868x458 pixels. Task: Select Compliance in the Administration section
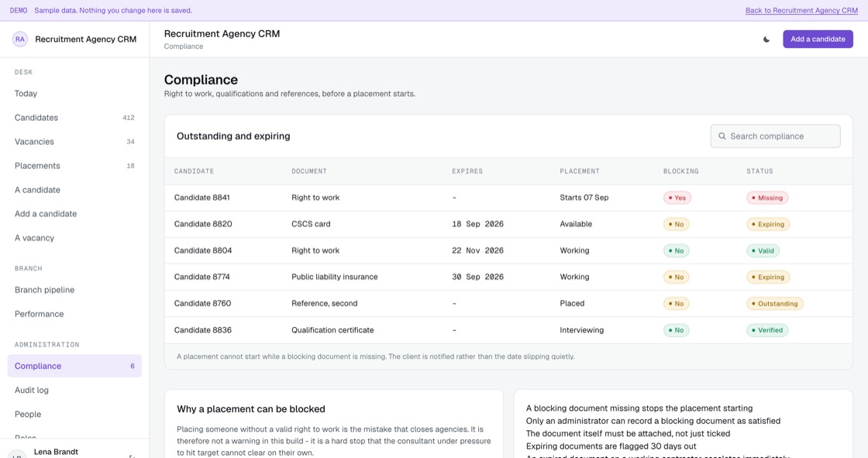coord(74,366)
